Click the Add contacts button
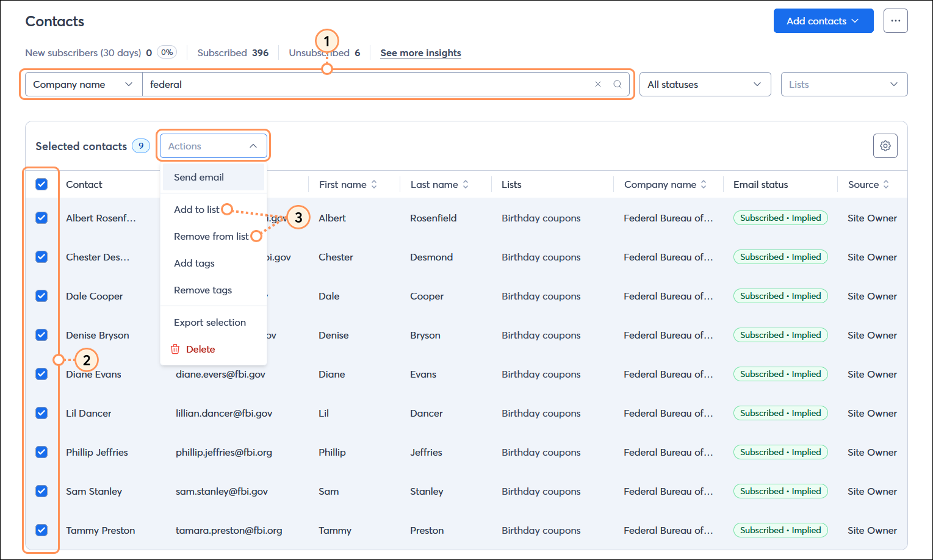933x560 pixels. (x=823, y=21)
